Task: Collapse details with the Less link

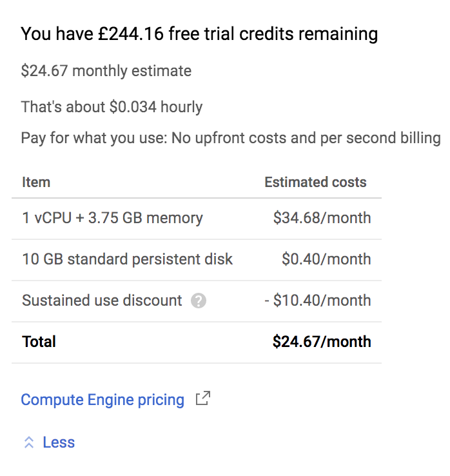Action: [x=59, y=442]
